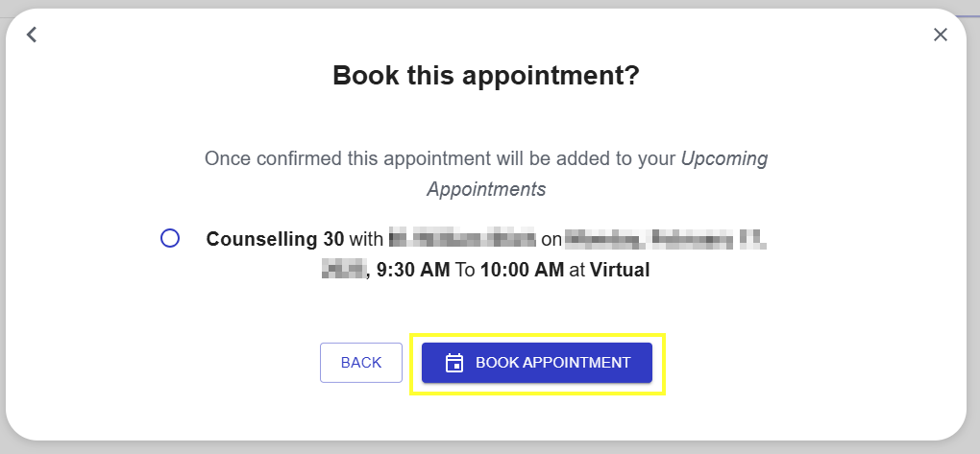Click the blurred year before 9:30 AM

point(342,270)
